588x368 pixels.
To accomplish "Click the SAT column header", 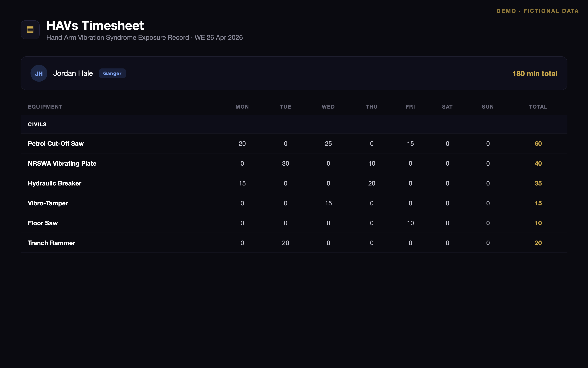I will [x=447, y=107].
